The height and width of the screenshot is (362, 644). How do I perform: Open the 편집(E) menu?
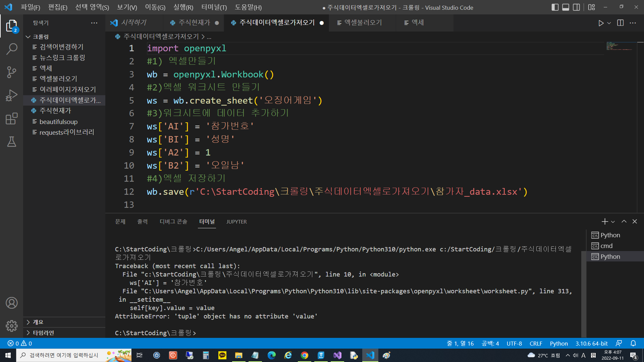tap(58, 7)
